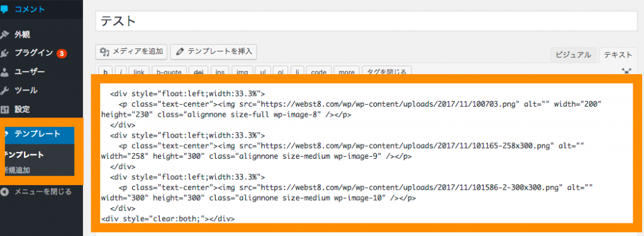This screenshot has height=236, width=644.
Task: Click the post title field テスト
Action: [x=366, y=21]
